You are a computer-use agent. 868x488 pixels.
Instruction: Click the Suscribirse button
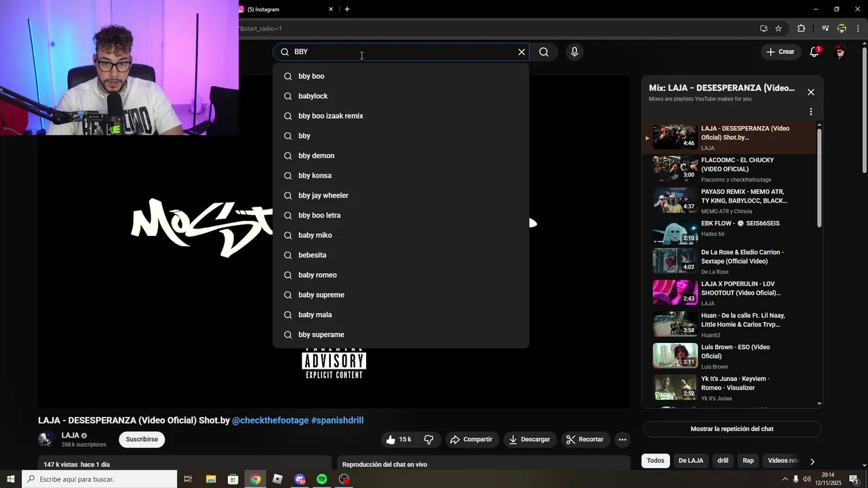(142, 439)
